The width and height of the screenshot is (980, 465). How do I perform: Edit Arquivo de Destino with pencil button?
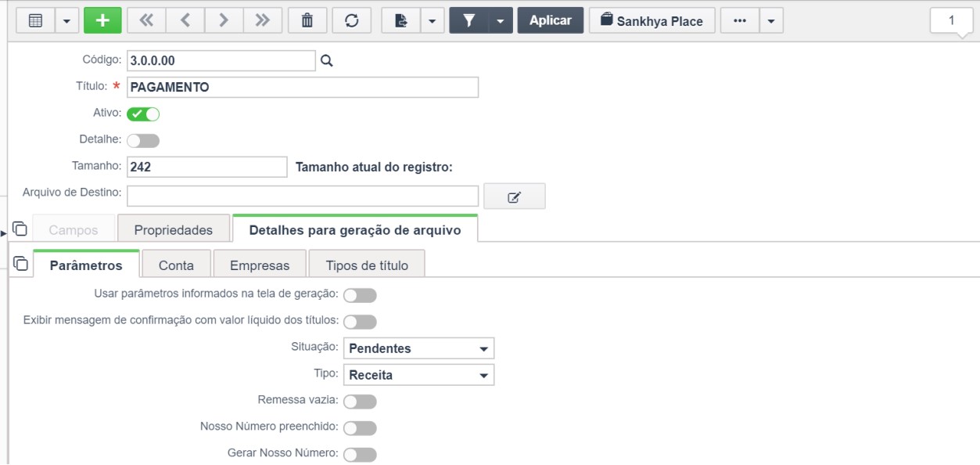514,196
